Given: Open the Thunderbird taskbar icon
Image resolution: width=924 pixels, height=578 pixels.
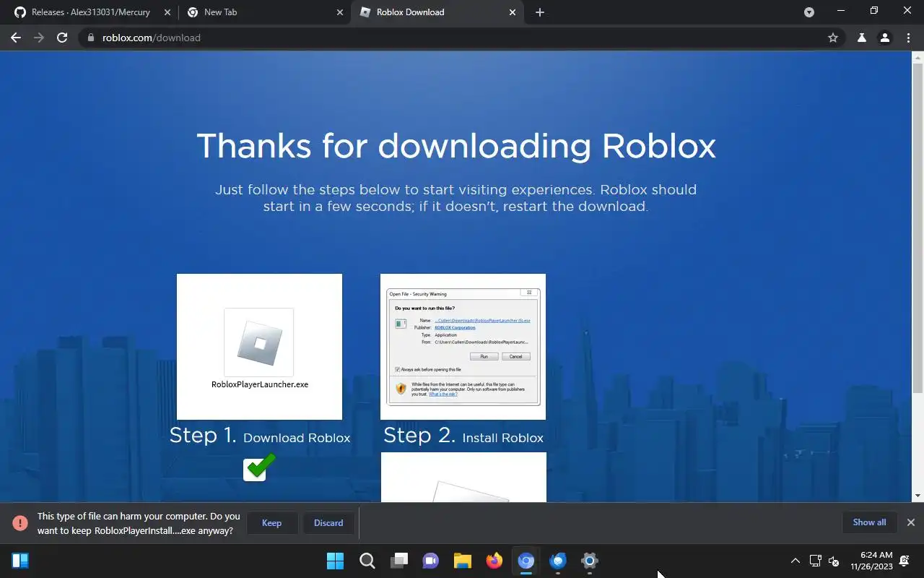Looking at the screenshot, I should click(558, 561).
